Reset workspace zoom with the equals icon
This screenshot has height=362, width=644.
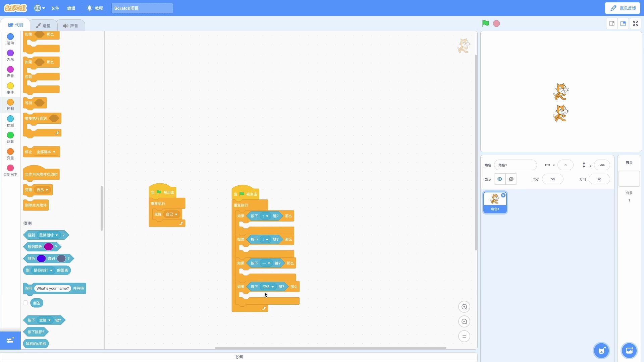(464, 336)
